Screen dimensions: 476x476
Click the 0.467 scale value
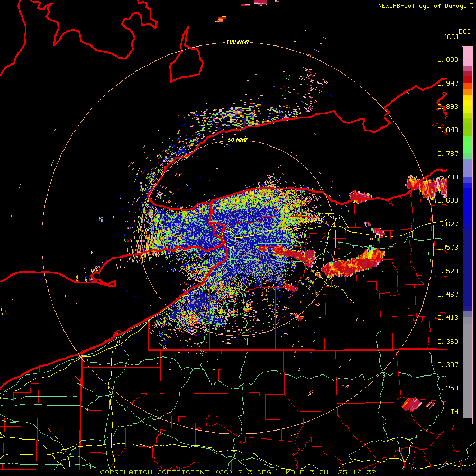point(448,295)
